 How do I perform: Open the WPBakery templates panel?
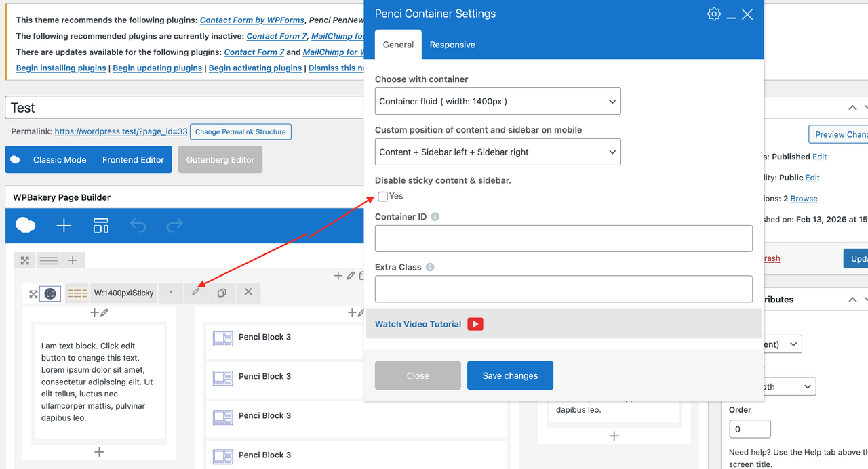(x=101, y=226)
